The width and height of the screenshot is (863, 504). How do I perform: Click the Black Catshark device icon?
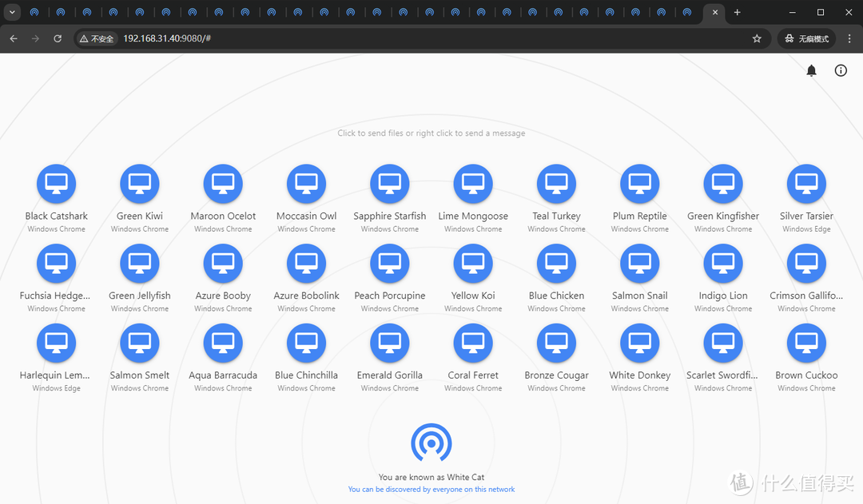[x=56, y=184]
